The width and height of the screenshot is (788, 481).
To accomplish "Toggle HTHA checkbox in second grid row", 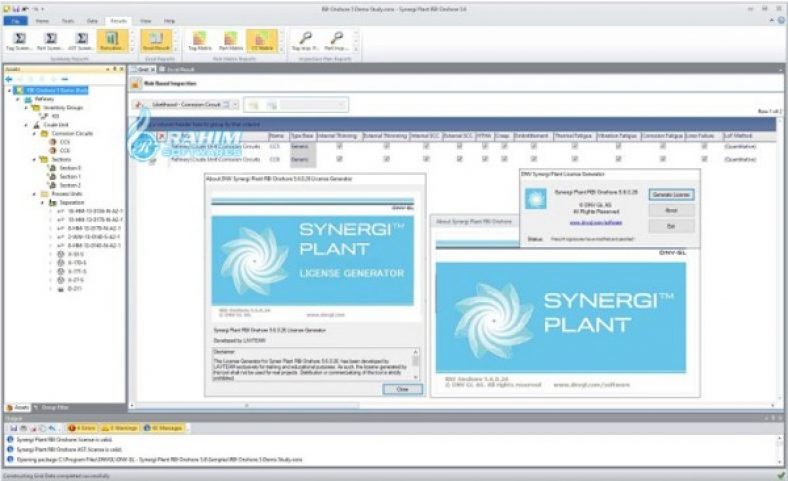I will pyautogui.click(x=484, y=159).
